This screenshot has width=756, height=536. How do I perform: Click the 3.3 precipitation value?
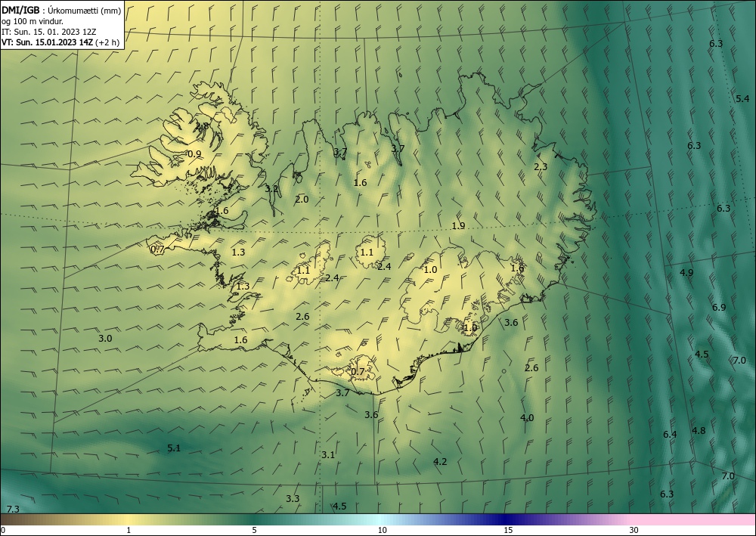293,498
